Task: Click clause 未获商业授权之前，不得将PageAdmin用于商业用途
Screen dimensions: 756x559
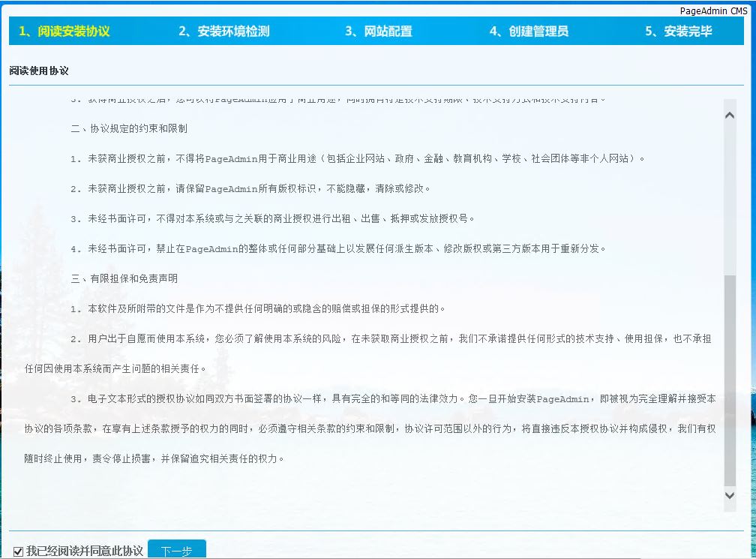Action: tap(202, 158)
